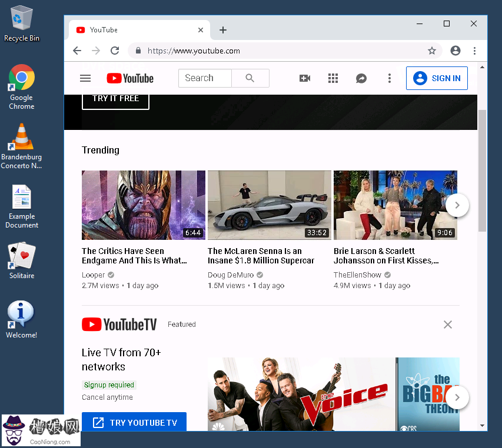Image resolution: width=502 pixels, height=448 pixels.
Task: Click the scrollbar up arrow
Action: tap(482, 67)
